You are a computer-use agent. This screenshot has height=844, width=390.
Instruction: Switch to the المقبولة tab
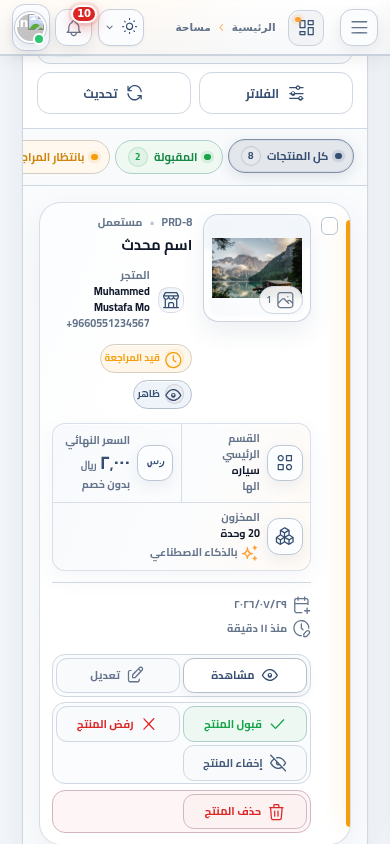tap(169, 157)
